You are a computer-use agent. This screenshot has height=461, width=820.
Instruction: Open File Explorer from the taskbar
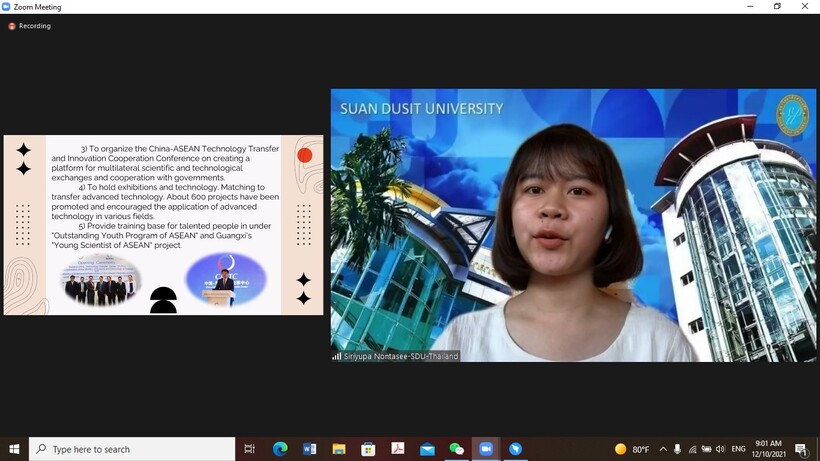point(339,449)
